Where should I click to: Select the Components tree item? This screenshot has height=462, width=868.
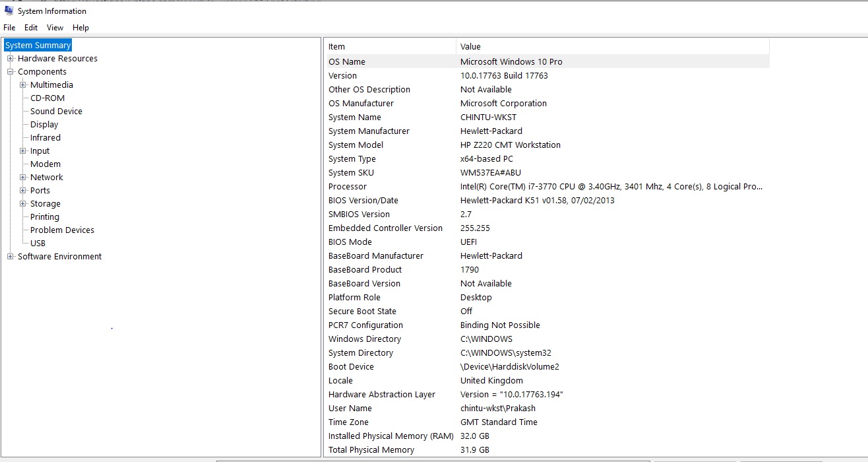(x=42, y=72)
